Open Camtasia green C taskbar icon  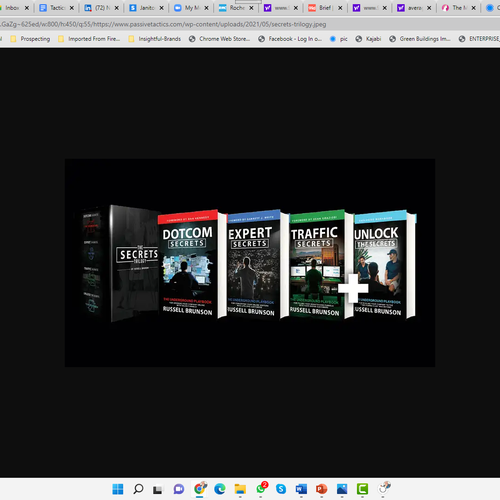click(362, 489)
